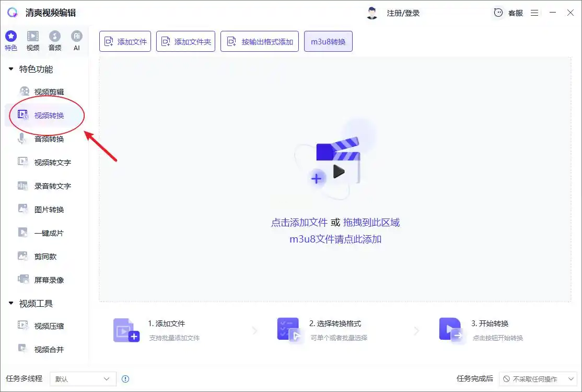Viewport: 582px width, 392px height.
Task: Open 音频转换 label in sidebar
Action: (x=49, y=139)
